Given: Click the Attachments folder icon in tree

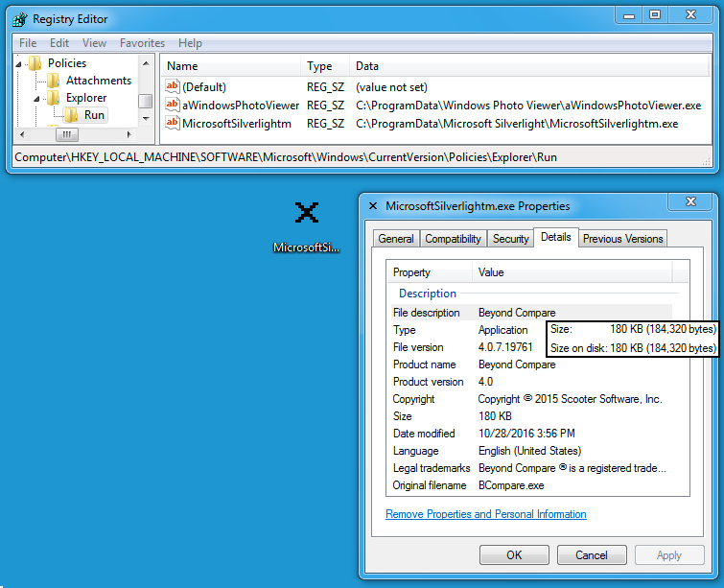Looking at the screenshot, I should point(53,81).
